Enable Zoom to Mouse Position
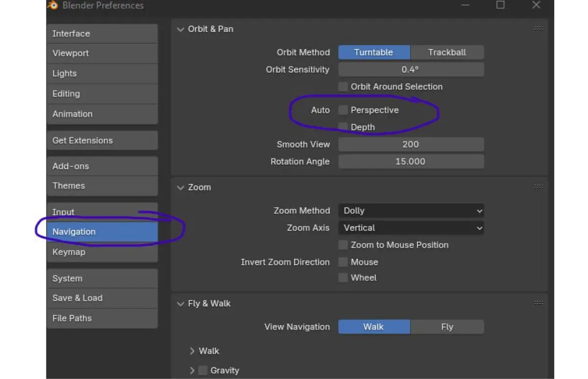The width and height of the screenshot is (588, 379). point(343,245)
